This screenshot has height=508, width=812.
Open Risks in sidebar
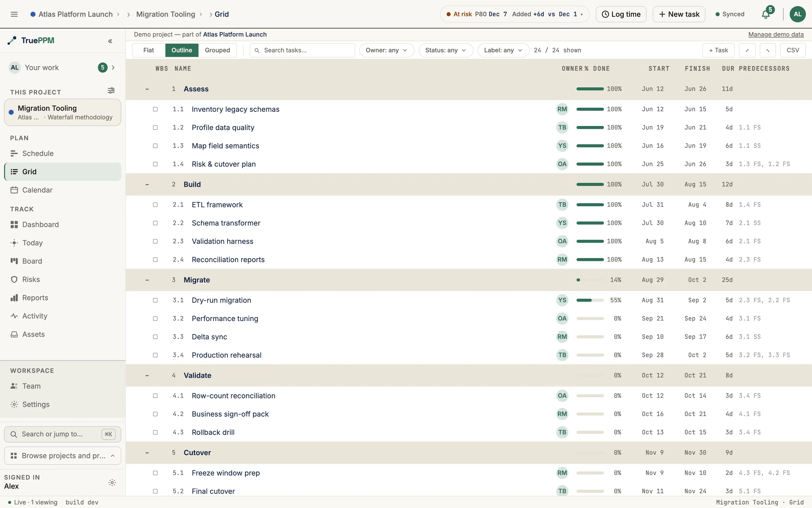(x=63, y=279)
